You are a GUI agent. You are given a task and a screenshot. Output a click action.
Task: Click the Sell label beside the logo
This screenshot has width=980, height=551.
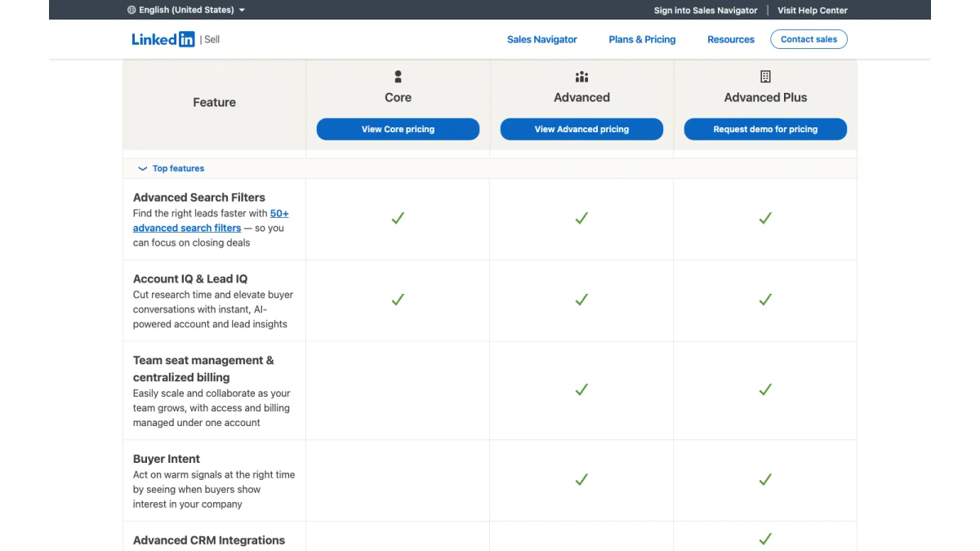coord(212,39)
